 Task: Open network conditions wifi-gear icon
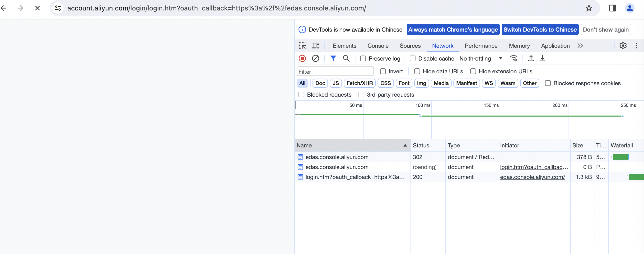pos(513,58)
